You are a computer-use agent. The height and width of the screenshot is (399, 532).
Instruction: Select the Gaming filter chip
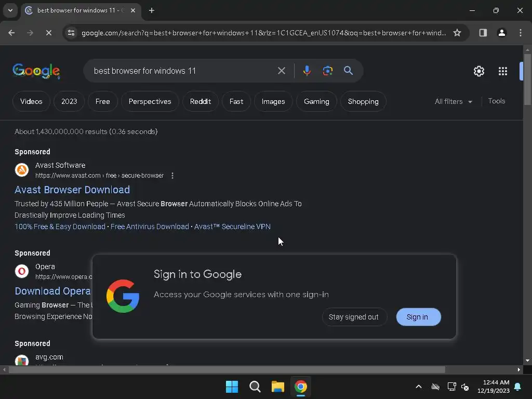pyautogui.click(x=316, y=101)
